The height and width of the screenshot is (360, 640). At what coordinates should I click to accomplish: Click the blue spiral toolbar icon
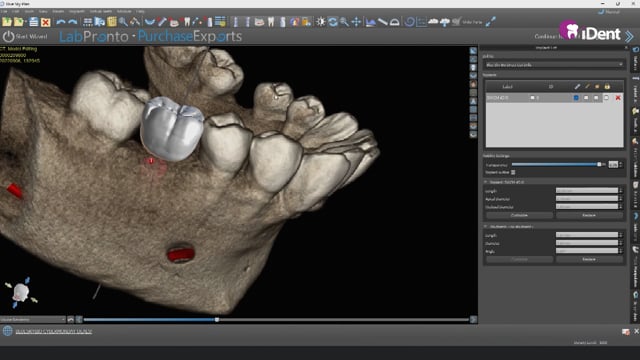click(409, 22)
